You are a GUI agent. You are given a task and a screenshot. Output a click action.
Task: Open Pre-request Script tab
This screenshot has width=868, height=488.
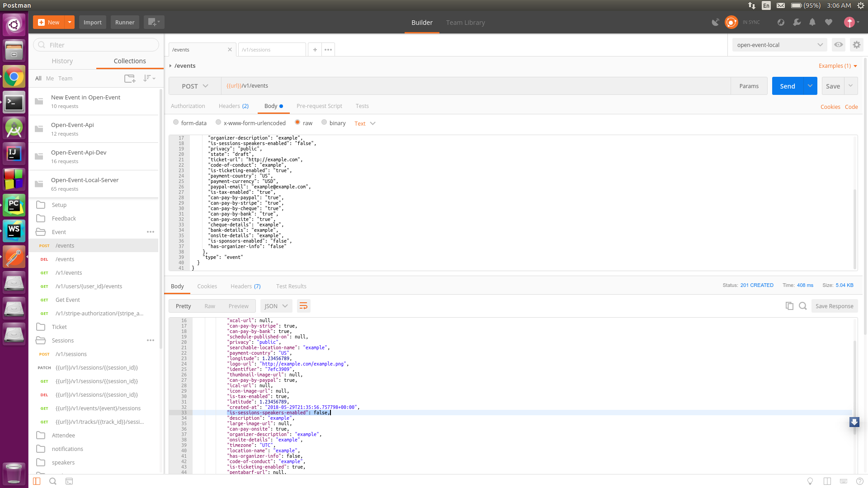point(319,106)
